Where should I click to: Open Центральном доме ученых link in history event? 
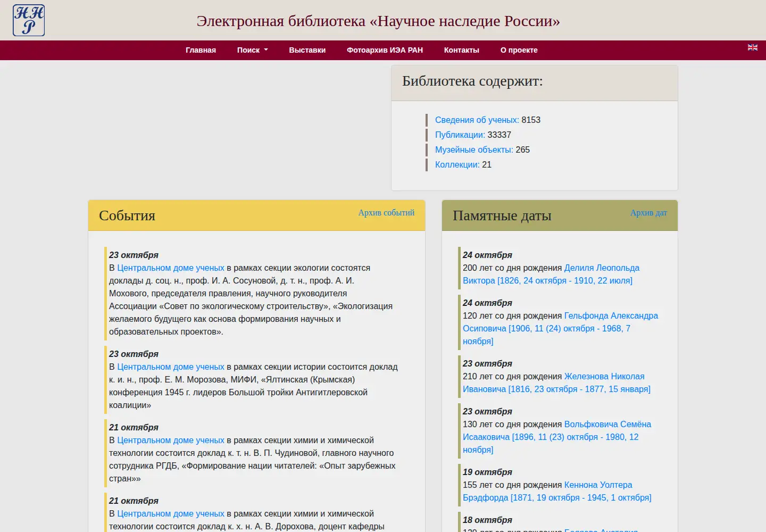[x=171, y=367]
